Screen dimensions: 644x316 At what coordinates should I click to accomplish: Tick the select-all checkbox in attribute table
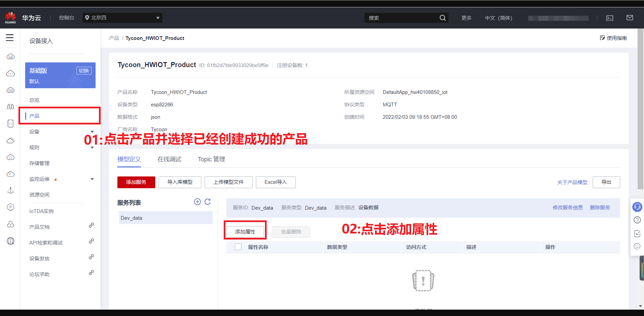[238, 247]
